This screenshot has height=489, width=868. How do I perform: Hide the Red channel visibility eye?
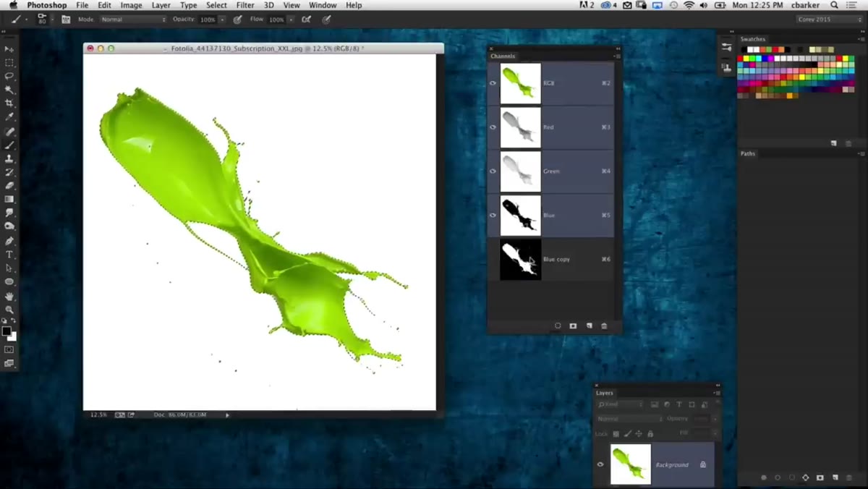(x=493, y=127)
